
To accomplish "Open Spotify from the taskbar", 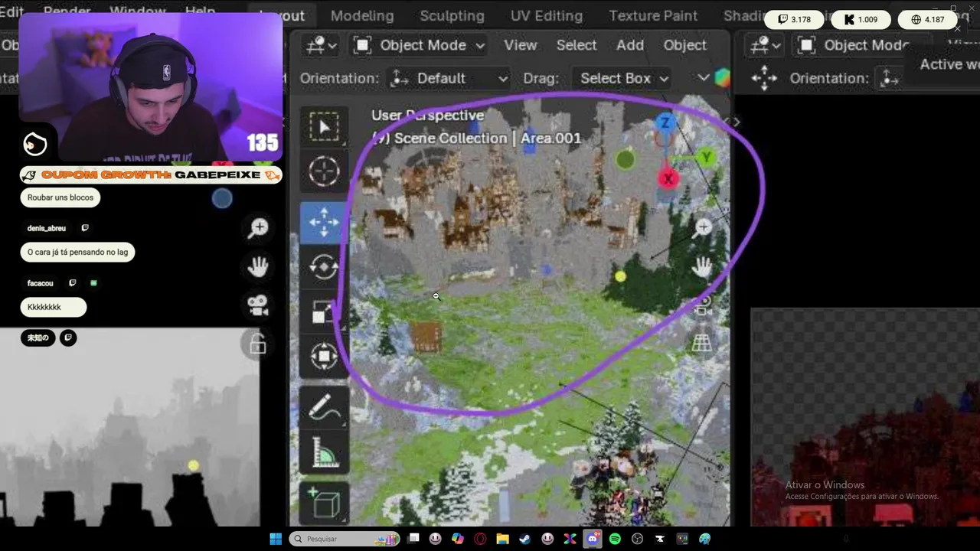I will [x=615, y=539].
